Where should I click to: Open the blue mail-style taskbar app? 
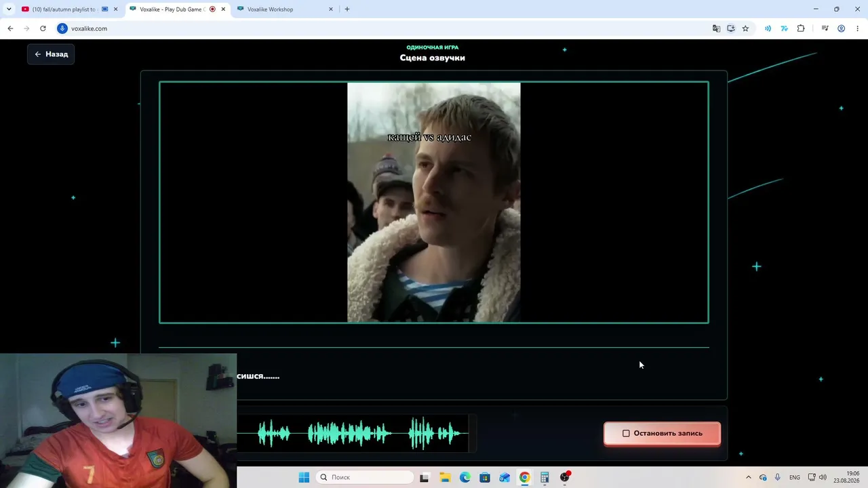click(505, 477)
